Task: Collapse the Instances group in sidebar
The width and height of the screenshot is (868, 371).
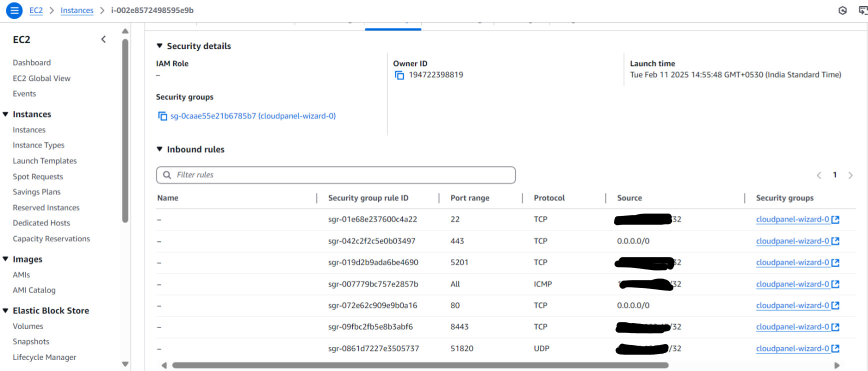Action: [x=6, y=114]
